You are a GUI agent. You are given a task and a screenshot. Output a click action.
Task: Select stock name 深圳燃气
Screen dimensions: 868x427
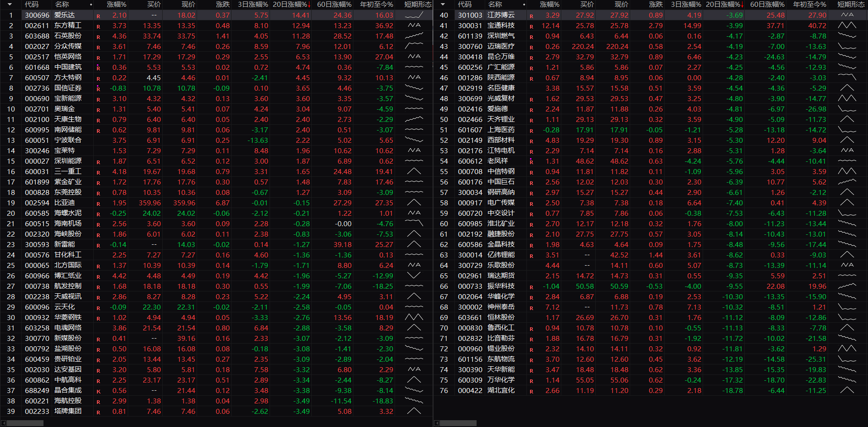[x=501, y=36]
